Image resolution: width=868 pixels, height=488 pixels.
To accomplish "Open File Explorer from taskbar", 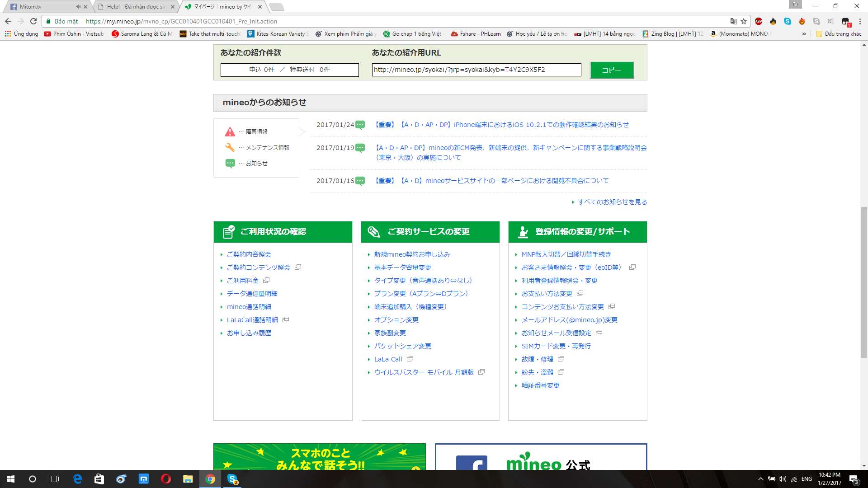I will coord(188,479).
